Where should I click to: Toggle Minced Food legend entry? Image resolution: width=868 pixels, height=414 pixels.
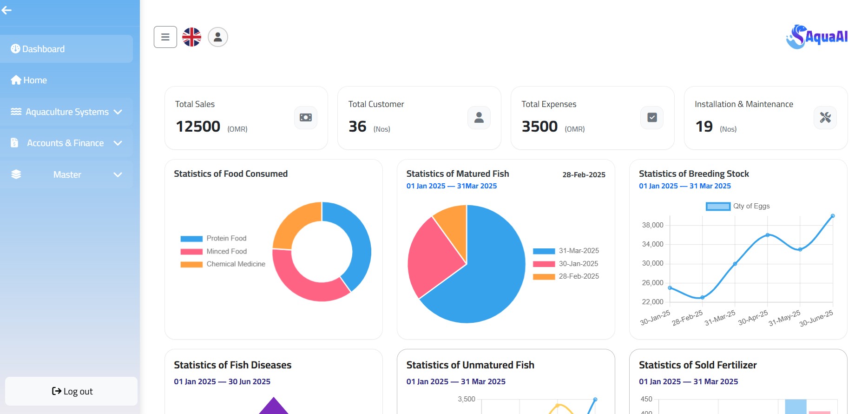click(214, 252)
